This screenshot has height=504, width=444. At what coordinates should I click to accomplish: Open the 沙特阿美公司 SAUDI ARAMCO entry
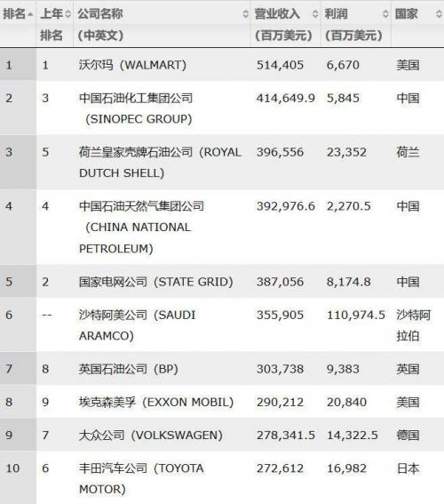tap(138, 325)
